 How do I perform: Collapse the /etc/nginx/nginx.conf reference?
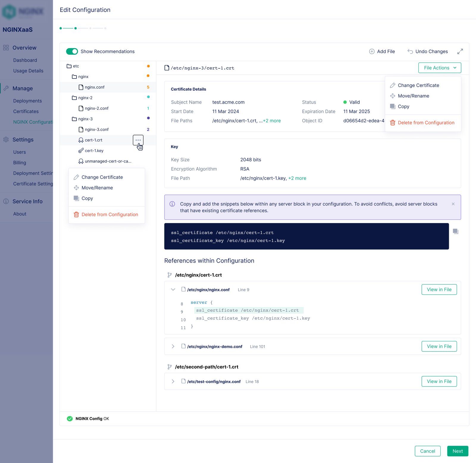173,290
